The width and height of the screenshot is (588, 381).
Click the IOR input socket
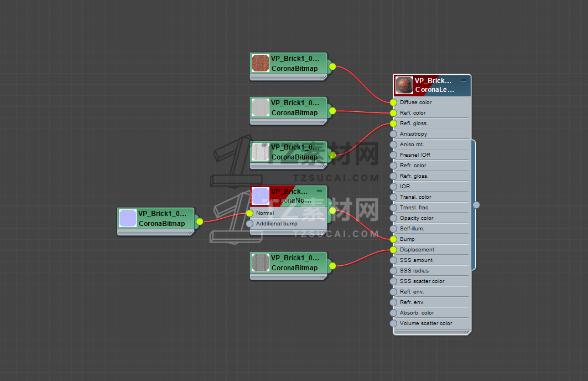tap(393, 187)
